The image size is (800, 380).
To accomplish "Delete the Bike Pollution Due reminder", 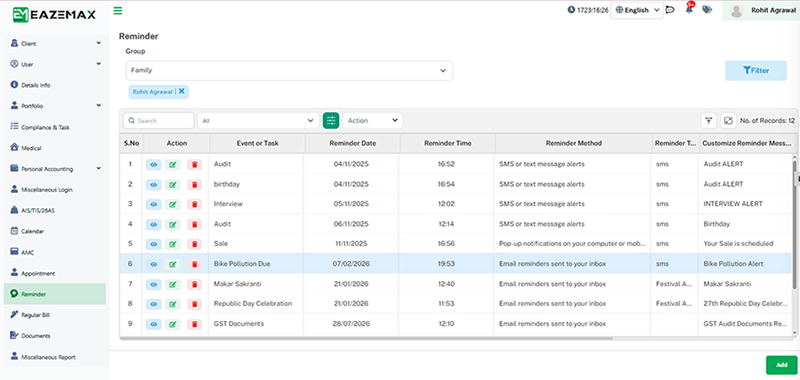I will point(194,264).
